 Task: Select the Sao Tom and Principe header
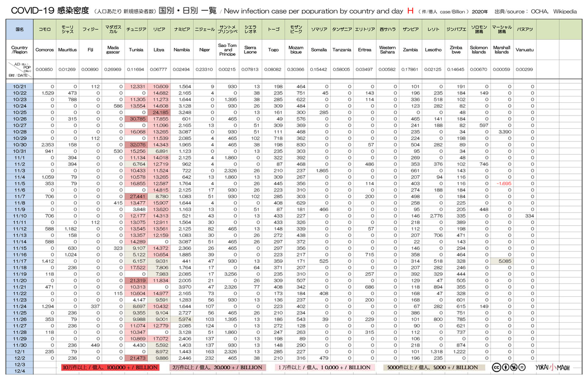(x=227, y=49)
